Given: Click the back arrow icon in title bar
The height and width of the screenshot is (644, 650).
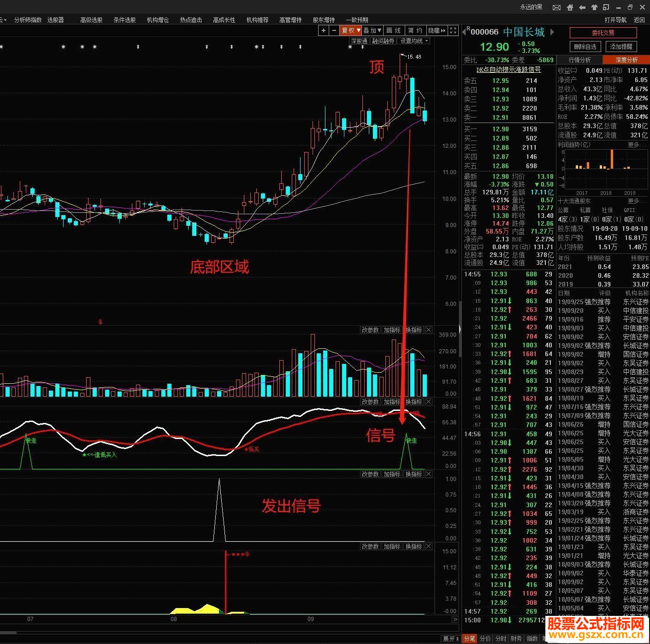Looking at the screenshot, I should 582,7.
